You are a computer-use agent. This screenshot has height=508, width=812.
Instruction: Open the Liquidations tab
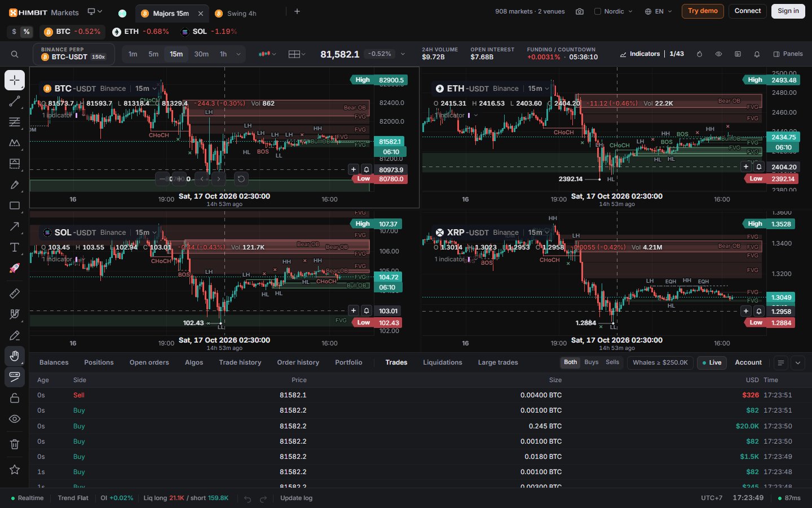click(x=443, y=362)
